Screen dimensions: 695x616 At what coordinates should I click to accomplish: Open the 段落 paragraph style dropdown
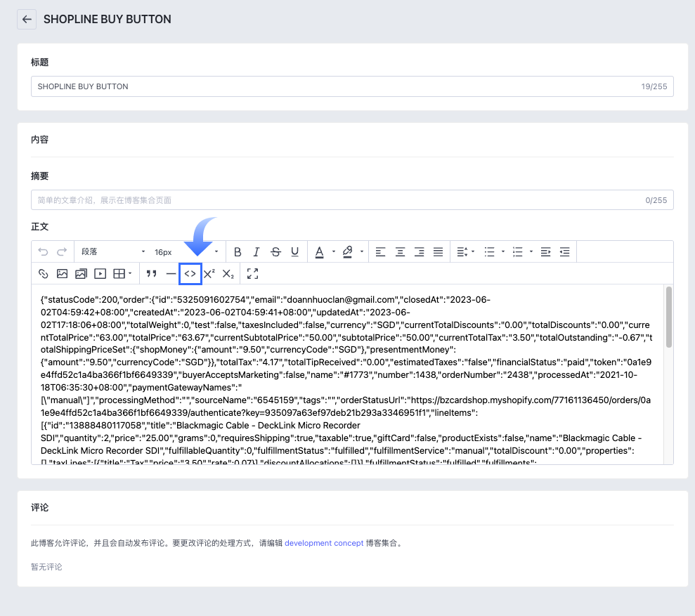click(112, 252)
